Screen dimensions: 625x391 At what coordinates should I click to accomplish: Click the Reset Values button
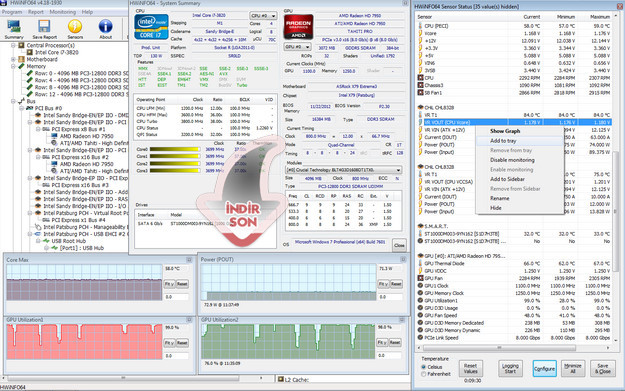click(x=470, y=368)
